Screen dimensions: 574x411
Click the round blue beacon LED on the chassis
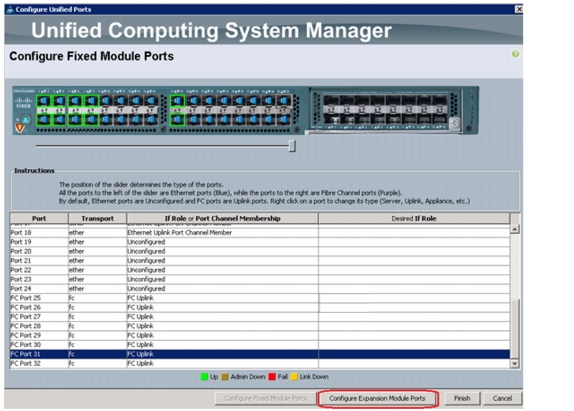coord(25,119)
